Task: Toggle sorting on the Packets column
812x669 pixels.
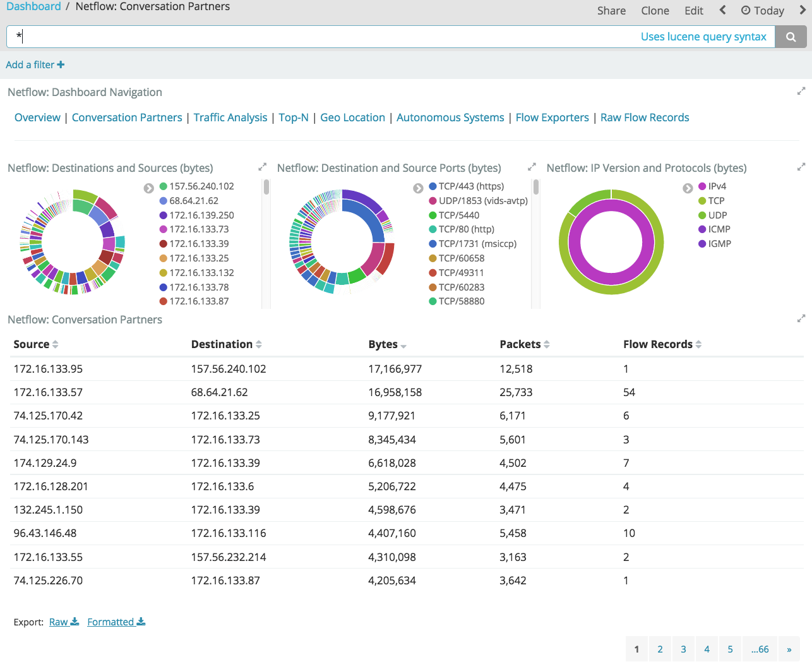Action: [547, 344]
